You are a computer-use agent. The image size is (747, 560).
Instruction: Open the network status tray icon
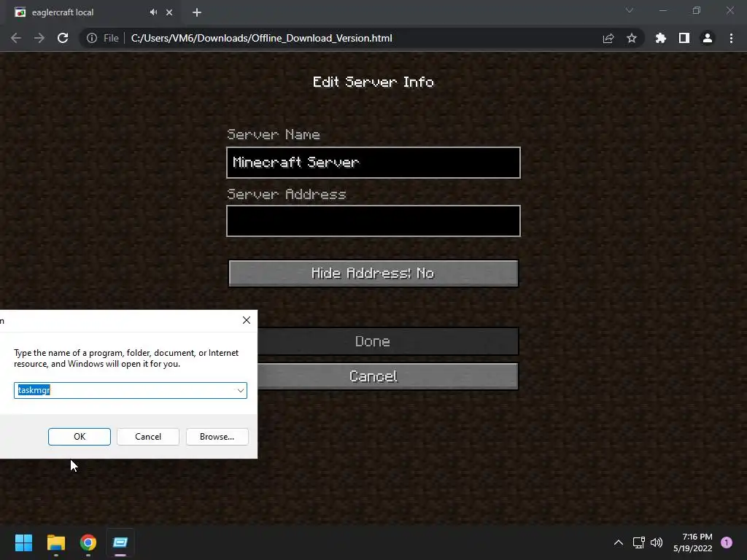638,542
